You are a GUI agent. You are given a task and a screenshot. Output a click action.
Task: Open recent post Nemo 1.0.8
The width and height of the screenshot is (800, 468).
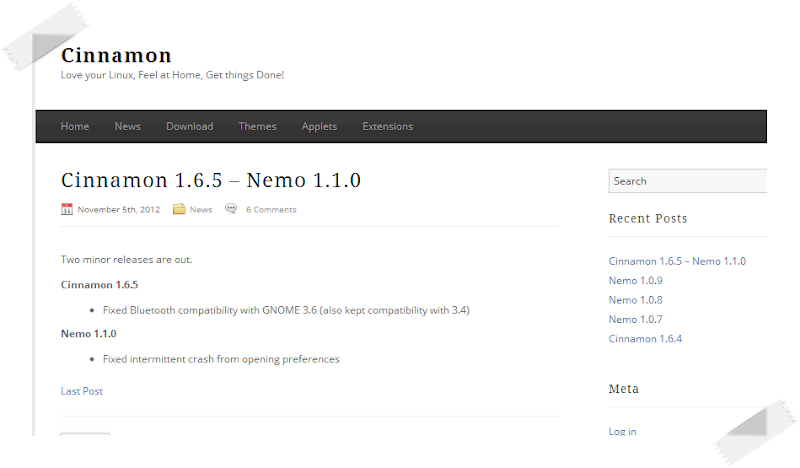click(635, 300)
